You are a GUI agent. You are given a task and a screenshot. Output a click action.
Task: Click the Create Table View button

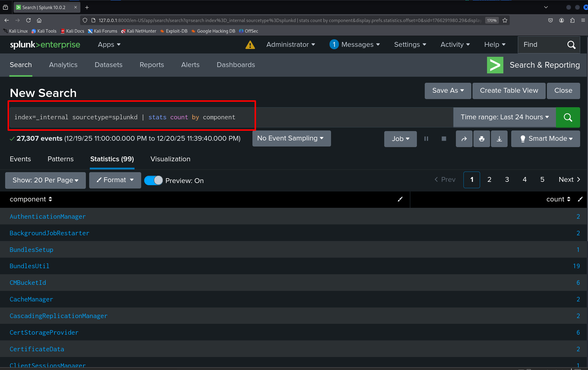point(509,91)
